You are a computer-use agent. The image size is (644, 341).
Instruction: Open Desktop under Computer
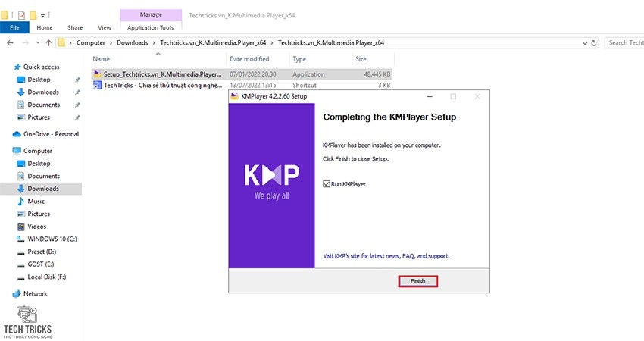[39, 164]
